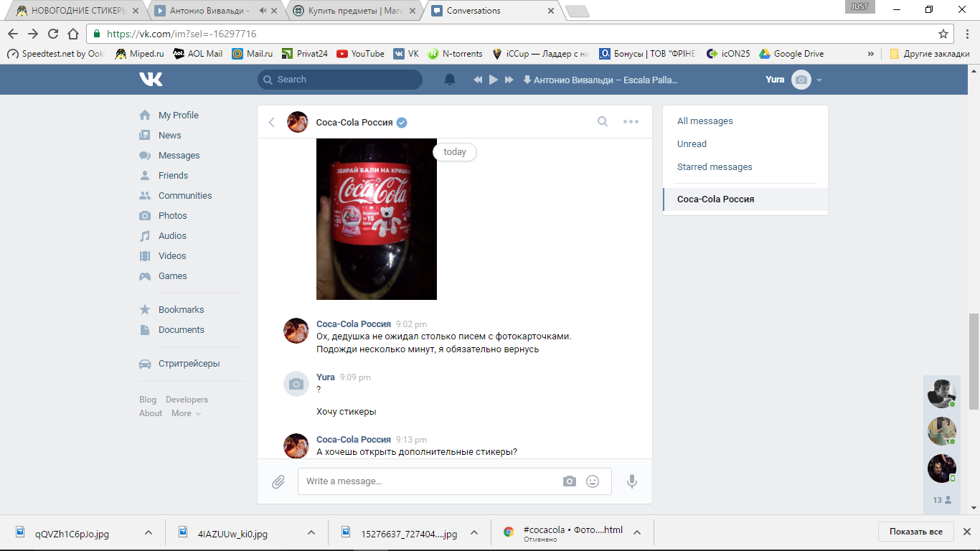Open the Videos section
980x551 pixels.
(x=172, y=256)
